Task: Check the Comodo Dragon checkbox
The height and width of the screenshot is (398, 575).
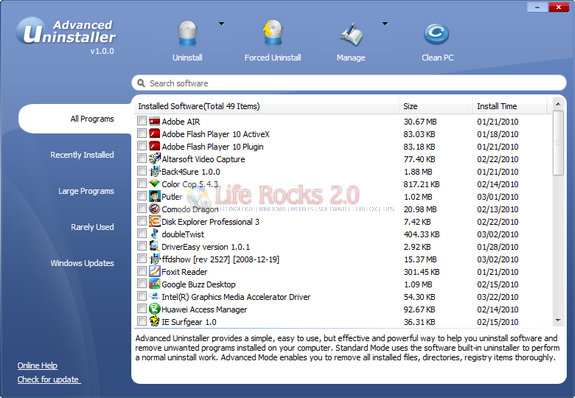Action: tap(142, 208)
